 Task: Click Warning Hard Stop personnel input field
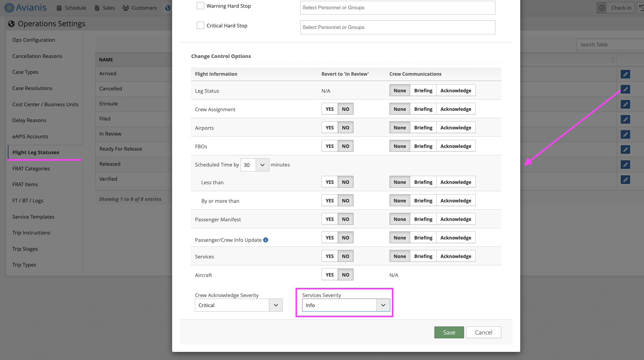pyautogui.click(x=397, y=8)
